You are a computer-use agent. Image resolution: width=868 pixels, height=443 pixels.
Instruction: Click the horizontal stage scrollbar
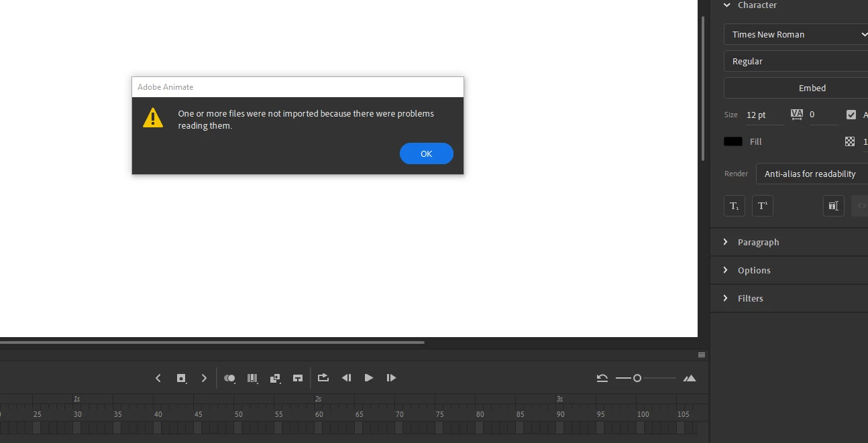212,342
